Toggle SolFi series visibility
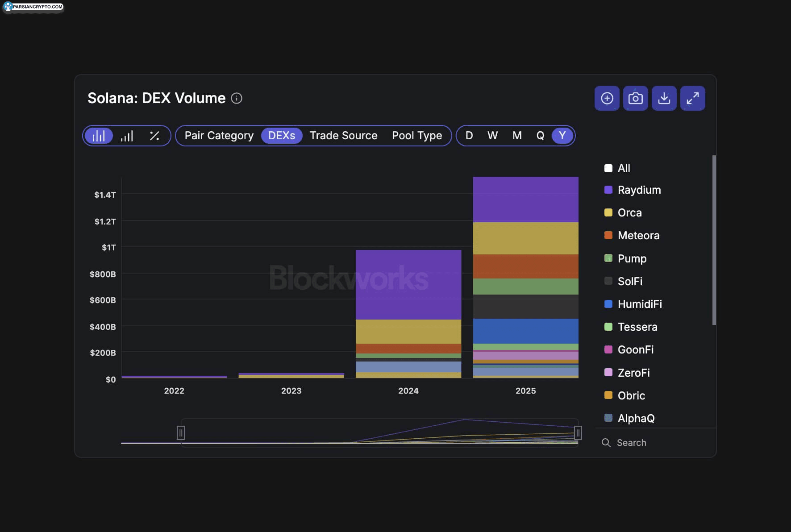Viewport: 791px width, 532px height. click(623, 281)
